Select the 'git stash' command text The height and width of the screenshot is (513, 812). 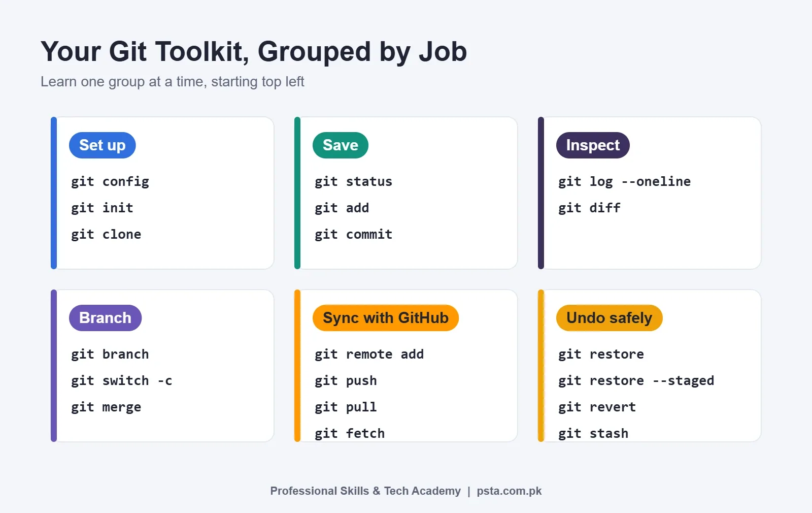(x=593, y=434)
